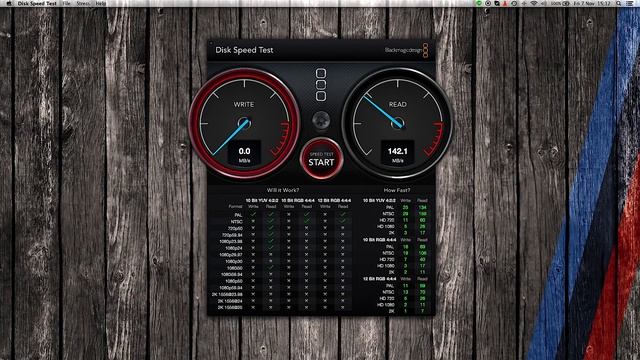This screenshot has width=640, height=360.
Task: Click HD 720 under 10 Bit YUV in How Fast
Action: 387,220
